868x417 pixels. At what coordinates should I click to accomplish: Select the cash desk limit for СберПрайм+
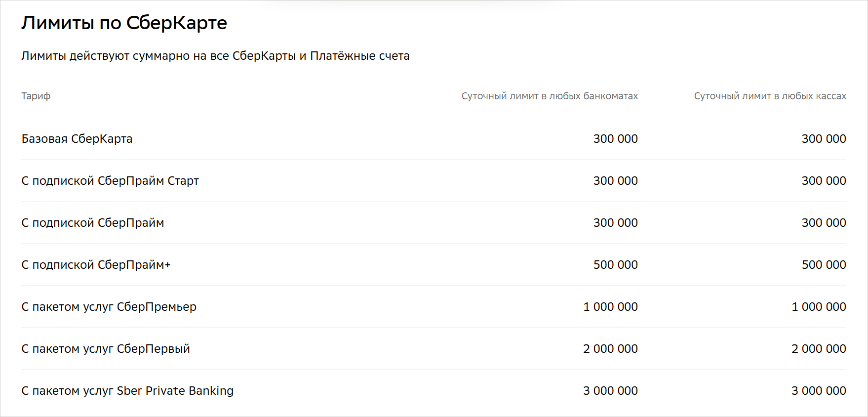[x=824, y=265]
